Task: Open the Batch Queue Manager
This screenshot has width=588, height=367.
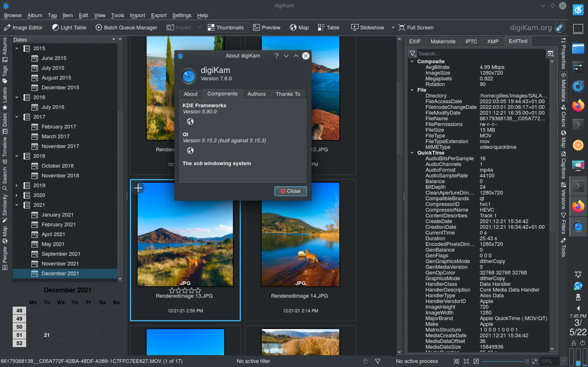Action: pyautogui.click(x=126, y=28)
